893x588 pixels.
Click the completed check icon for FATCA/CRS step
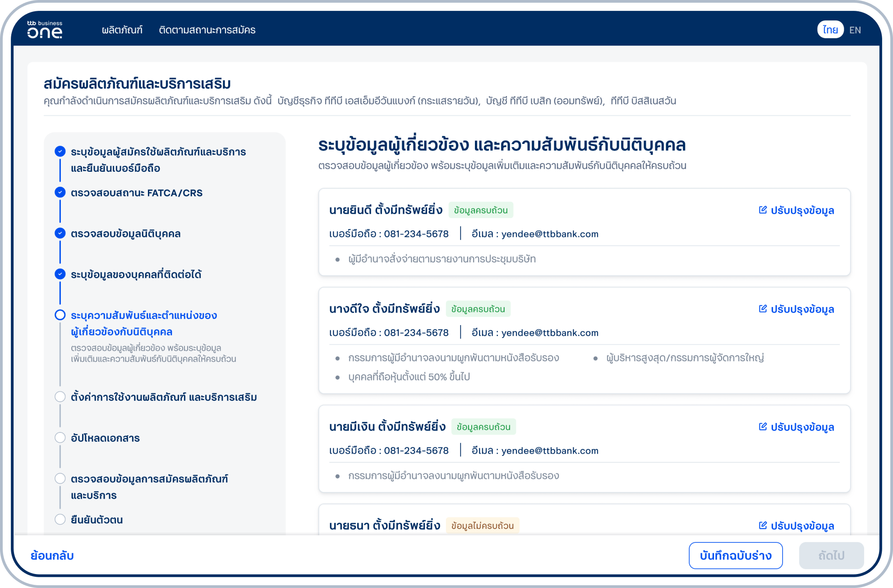point(60,193)
